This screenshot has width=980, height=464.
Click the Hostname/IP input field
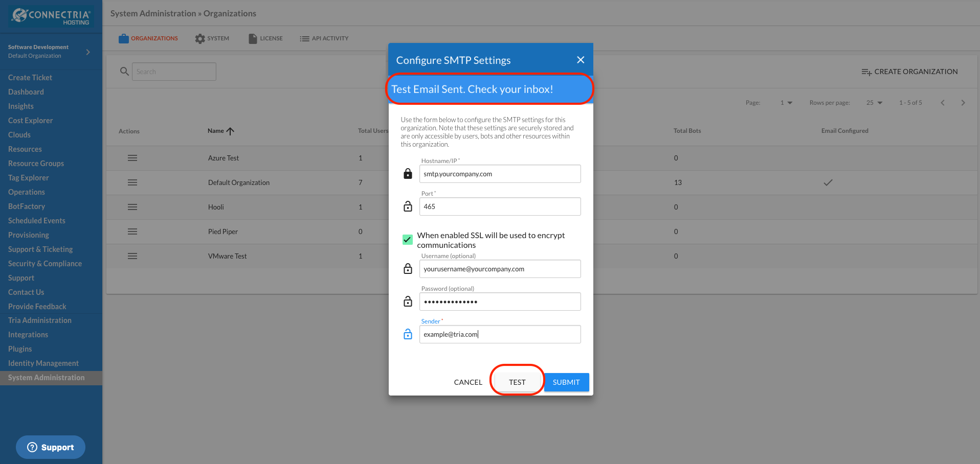[500, 174]
